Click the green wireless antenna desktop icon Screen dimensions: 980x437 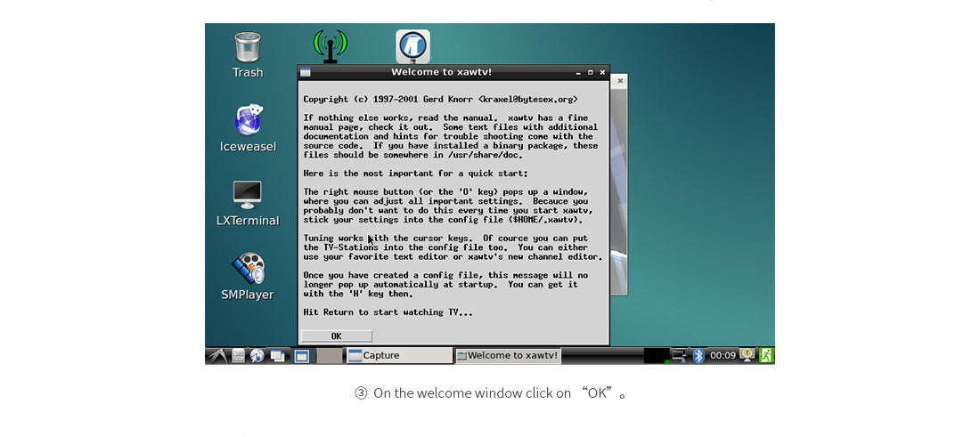330,46
